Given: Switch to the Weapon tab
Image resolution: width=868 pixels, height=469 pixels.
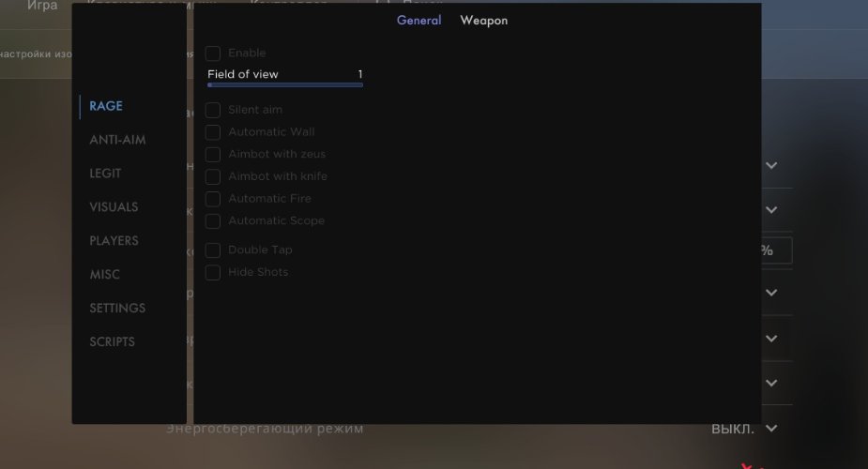Looking at the screenshot, I should click(x=484, y=21).
